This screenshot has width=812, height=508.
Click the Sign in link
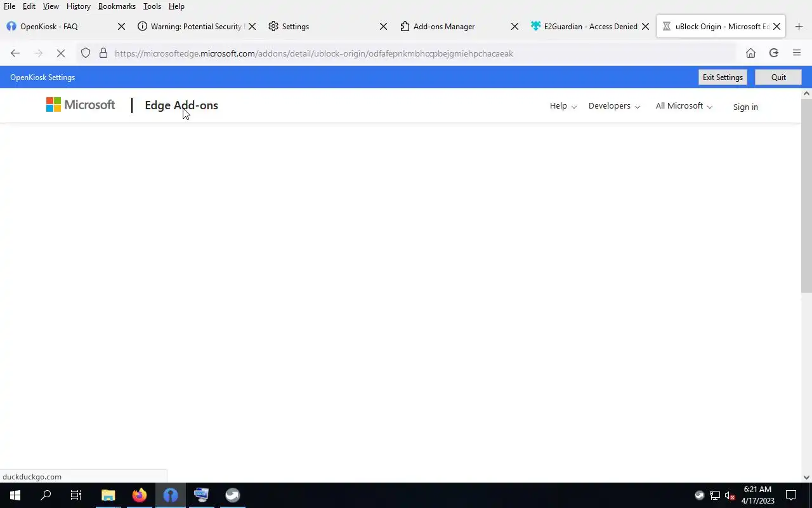[x=745, y=107]
